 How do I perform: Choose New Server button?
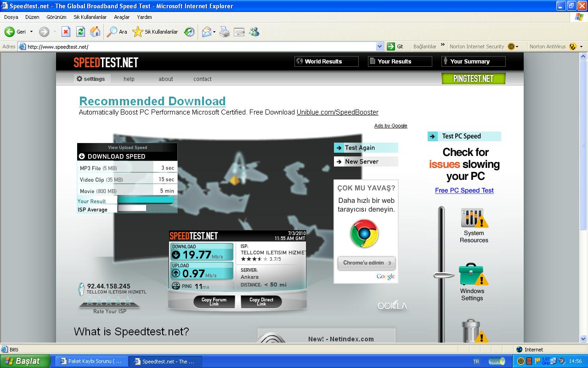click(x=366, y=161)
